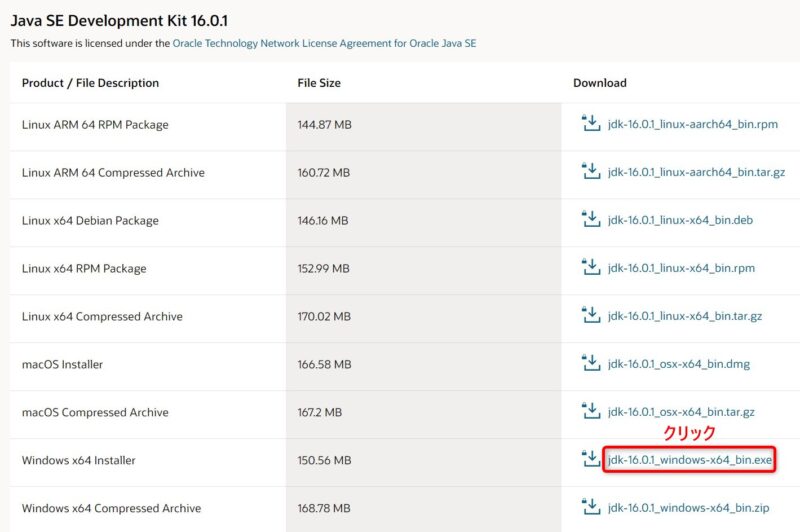Click download icon for linux-x64_bin.tar.gz

591,315
